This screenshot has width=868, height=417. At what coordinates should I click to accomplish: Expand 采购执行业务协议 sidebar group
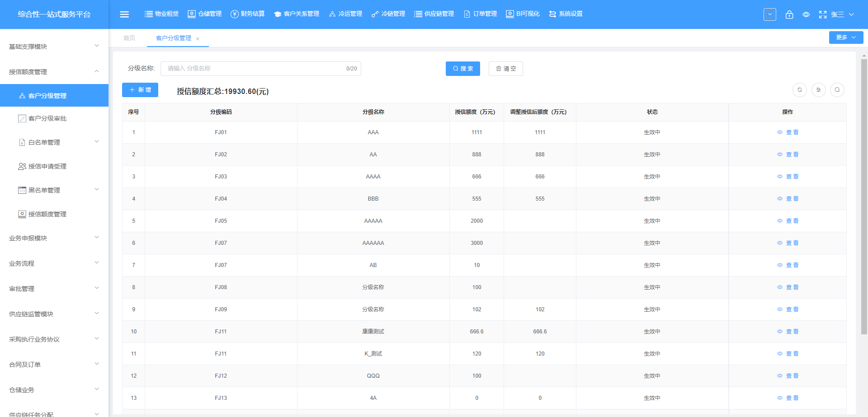(x=54, y=339)
